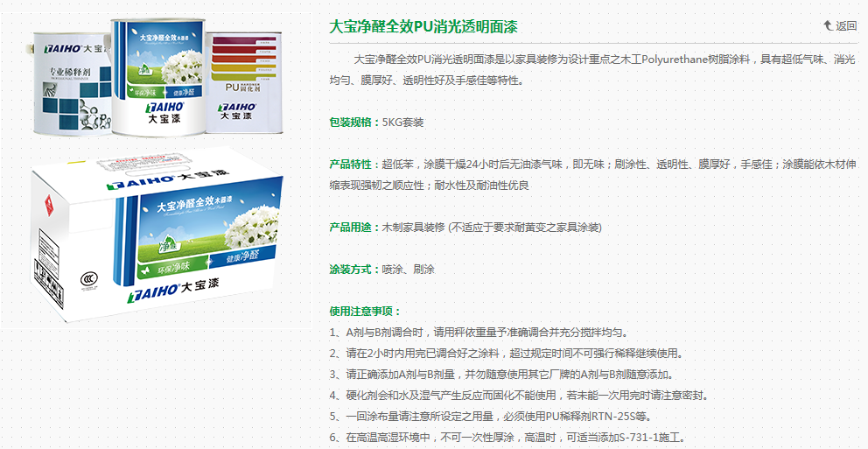868x449 pixels.
Task: Click the red diamond hazard label on the box
Action: [x=50, y=206]
